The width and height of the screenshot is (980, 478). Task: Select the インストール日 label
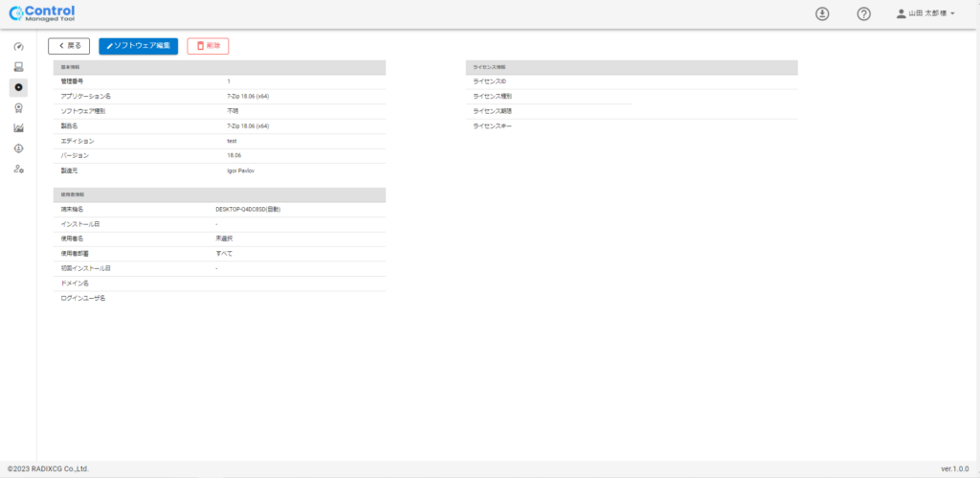pyautogui.click(x=80, y=224)
